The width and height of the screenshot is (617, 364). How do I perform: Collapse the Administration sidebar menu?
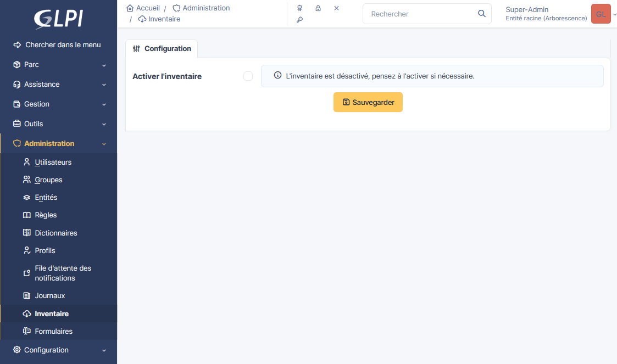point(59,143)
